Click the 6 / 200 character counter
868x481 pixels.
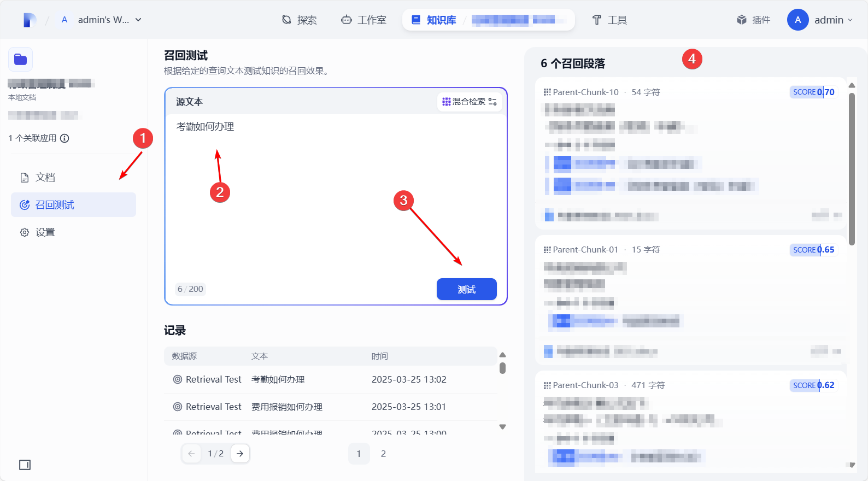pyautogui.click(x=190, y=289)
